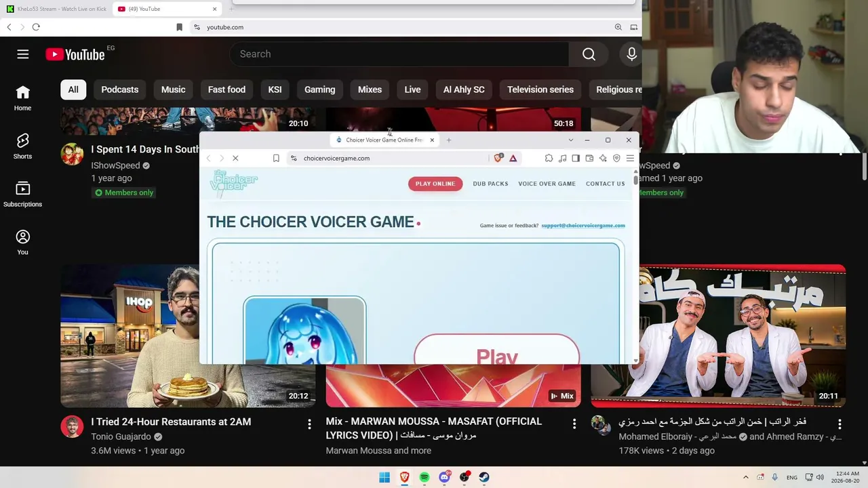Open the VOICE OVER GAME nav link
Viewport: 868px width, 488px height.
[x=547, y=184]
